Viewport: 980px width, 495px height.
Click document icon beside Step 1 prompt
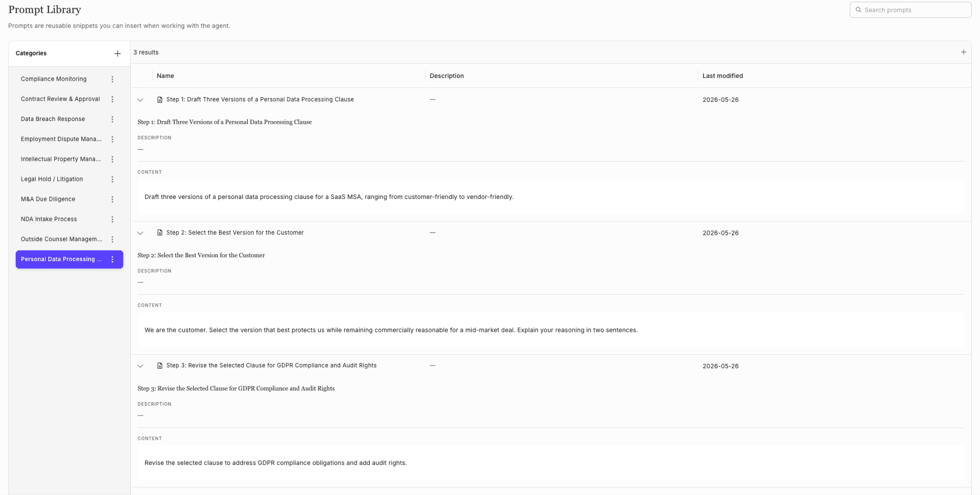pos(160,99)
